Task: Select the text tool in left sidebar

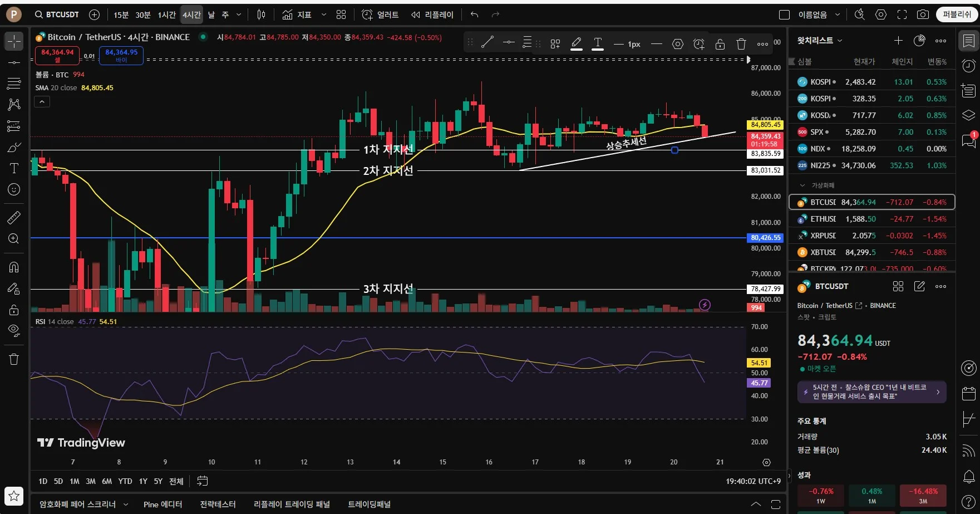Action: pos(14,168)
